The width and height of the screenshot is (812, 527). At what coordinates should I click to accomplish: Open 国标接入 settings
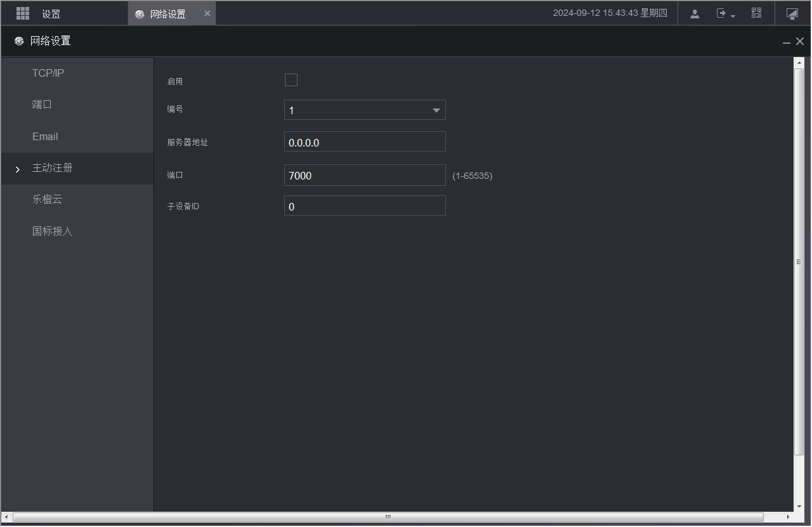tap(53, 231)
